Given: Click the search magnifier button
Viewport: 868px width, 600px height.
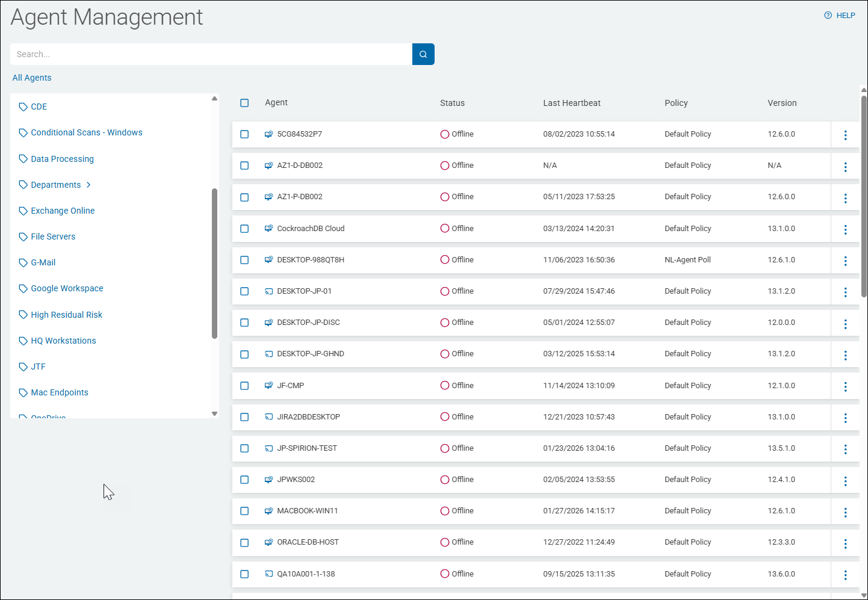Looking at the screenshot, I should pyautogui.click(x=423, y=54).
